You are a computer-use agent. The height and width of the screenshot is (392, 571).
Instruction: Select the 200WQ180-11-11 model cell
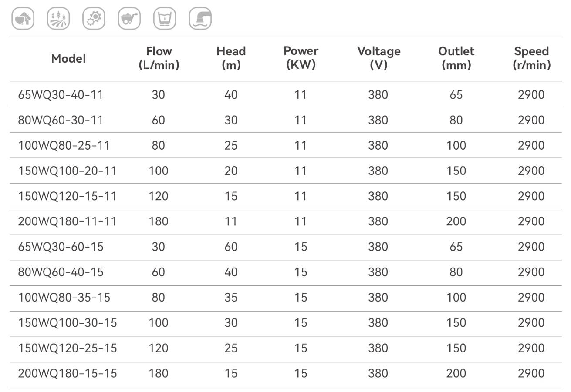[x=68, y=221]
